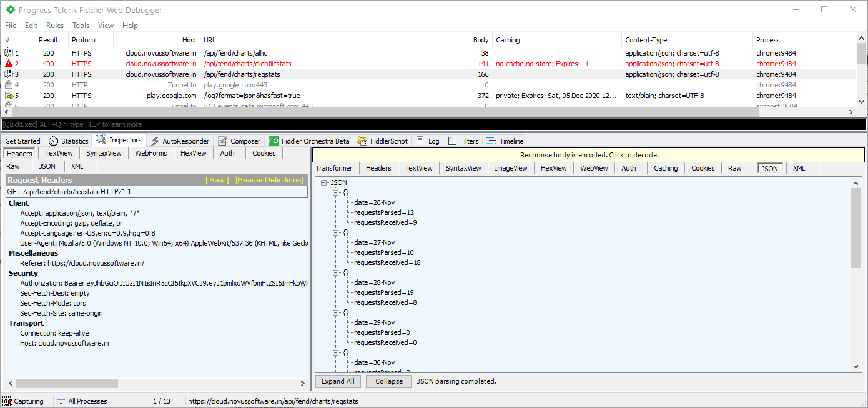Select session 4 lock tunnel icon
Screen dimensions: 868x408
(9, 85)
